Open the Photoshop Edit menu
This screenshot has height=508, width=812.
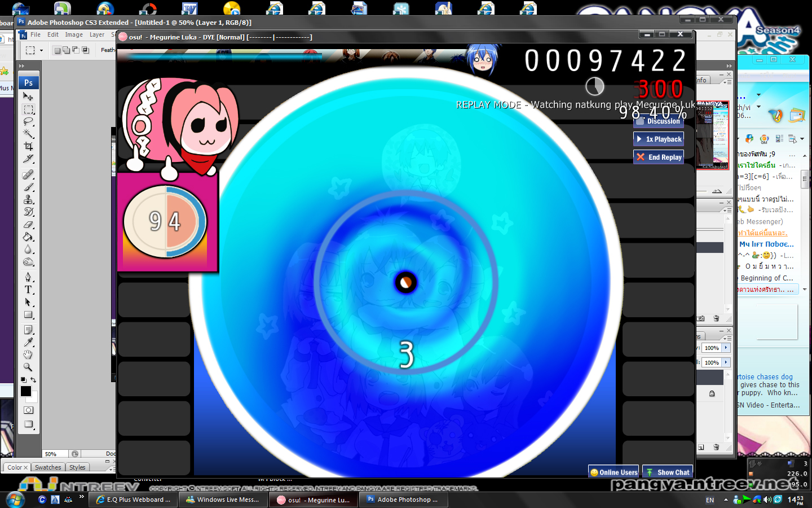coord(53,34)
